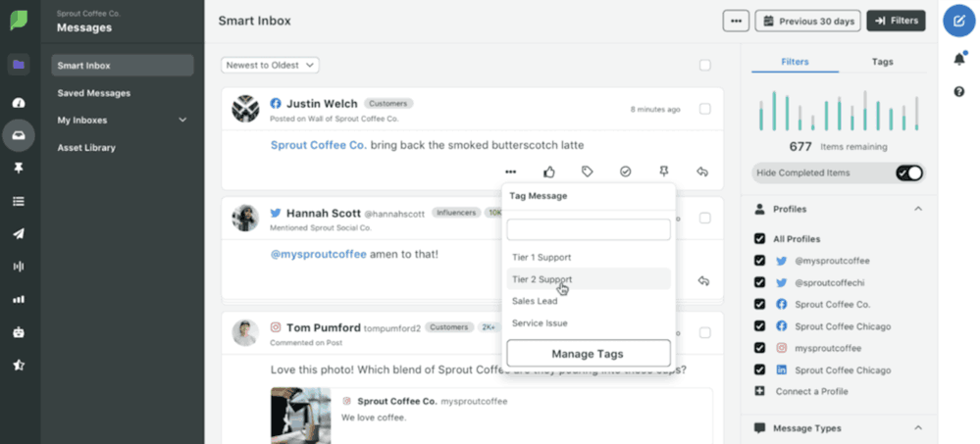Open the Reports bar chart sidebar icon

coord(18,299)
